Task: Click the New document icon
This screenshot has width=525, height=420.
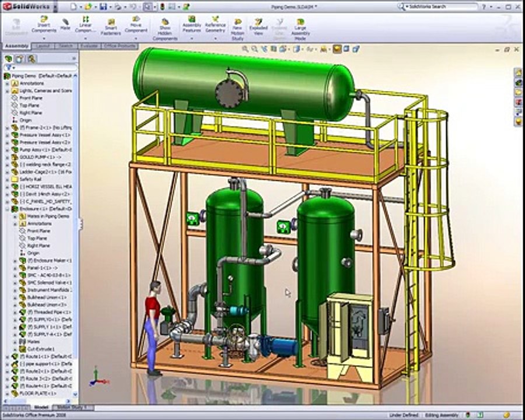Action: coord(74,6)
